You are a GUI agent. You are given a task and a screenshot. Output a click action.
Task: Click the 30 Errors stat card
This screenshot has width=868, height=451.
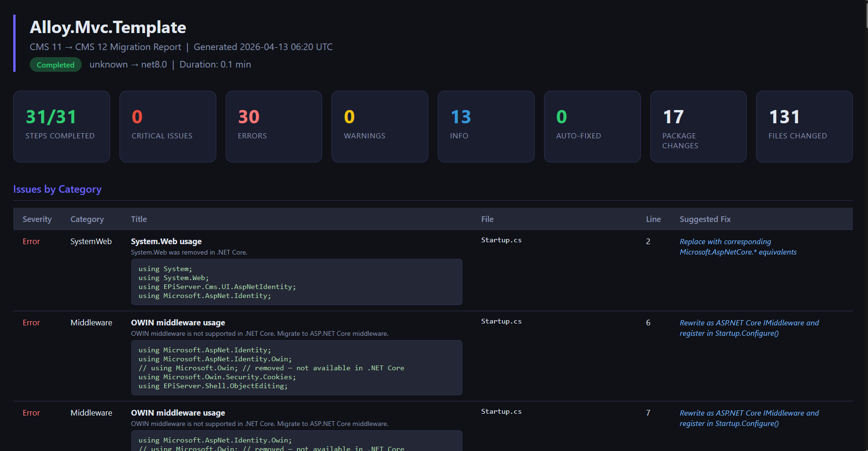click(x=274, y=126)
